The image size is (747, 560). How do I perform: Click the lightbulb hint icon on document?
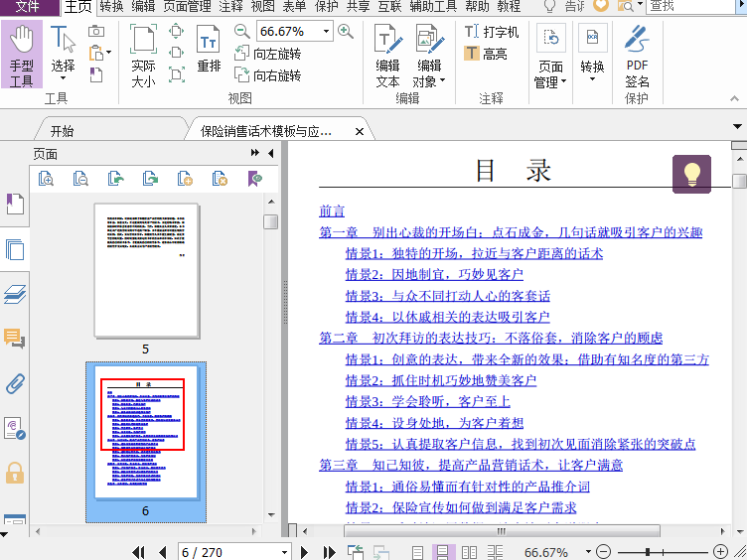691,174
